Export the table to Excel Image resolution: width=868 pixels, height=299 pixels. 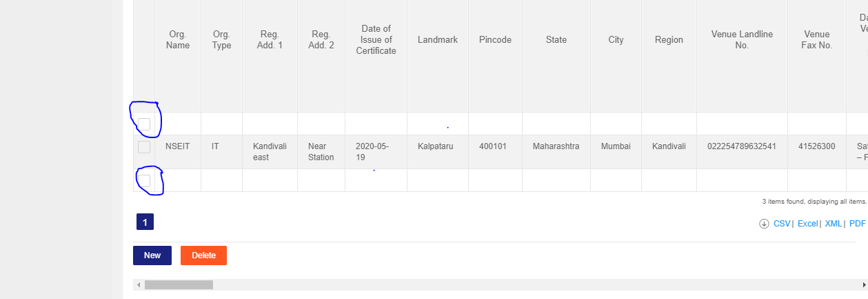807,224
